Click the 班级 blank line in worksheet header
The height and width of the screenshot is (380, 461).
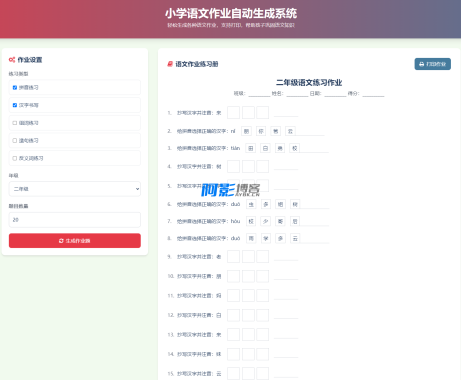[259, 94]
